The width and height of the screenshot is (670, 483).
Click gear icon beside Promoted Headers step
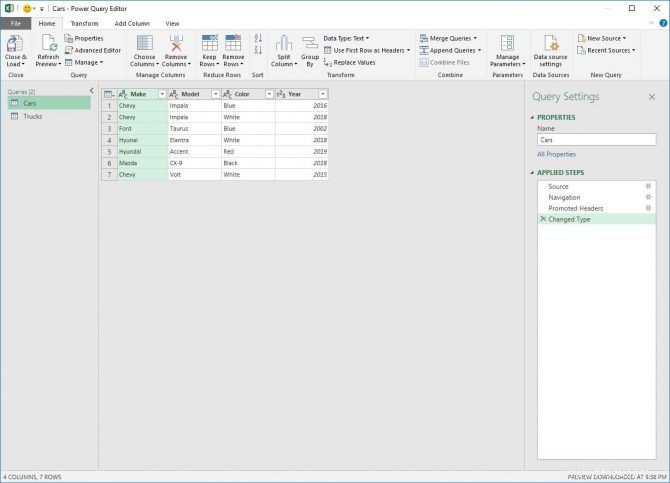coord(648,208)
